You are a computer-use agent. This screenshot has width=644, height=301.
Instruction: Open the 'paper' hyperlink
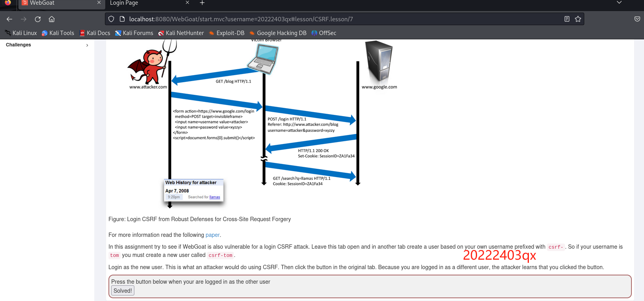pyautogui.click(x=213, y=235)
